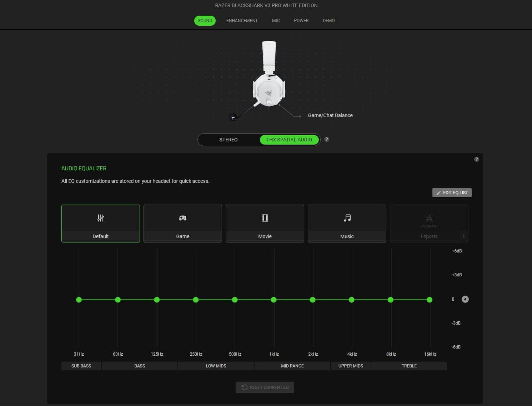Image resolution: width=532 pixels, height=406 pixels.
Task: Click the RAZER BLACKSHARK V3 PRO WHITE EDITION title
Action: point(266,5)
